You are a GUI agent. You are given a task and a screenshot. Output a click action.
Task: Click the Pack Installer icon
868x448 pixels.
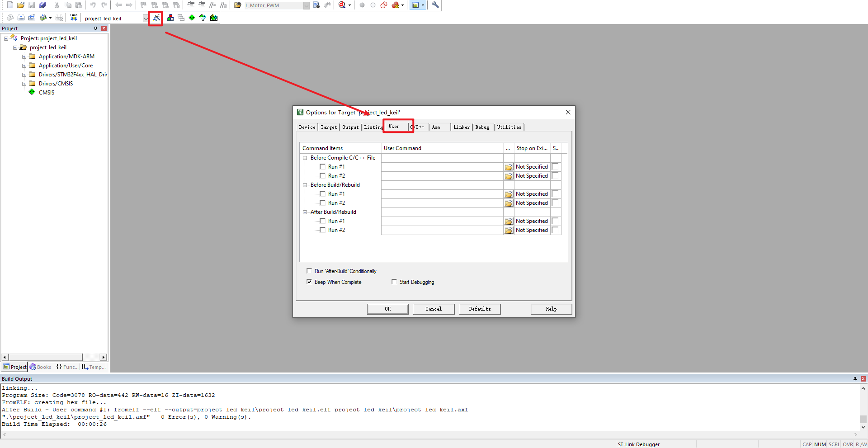pos(214,18)
